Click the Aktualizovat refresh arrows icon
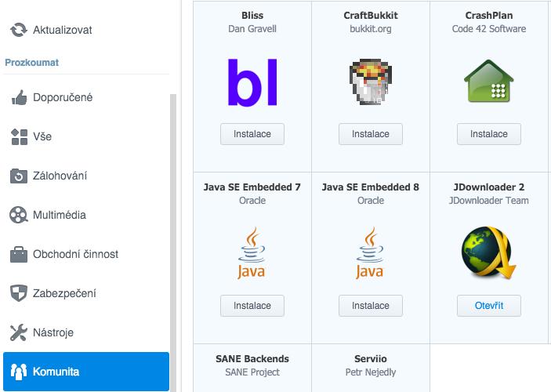The image size is (551, 392). pos(18,30)
